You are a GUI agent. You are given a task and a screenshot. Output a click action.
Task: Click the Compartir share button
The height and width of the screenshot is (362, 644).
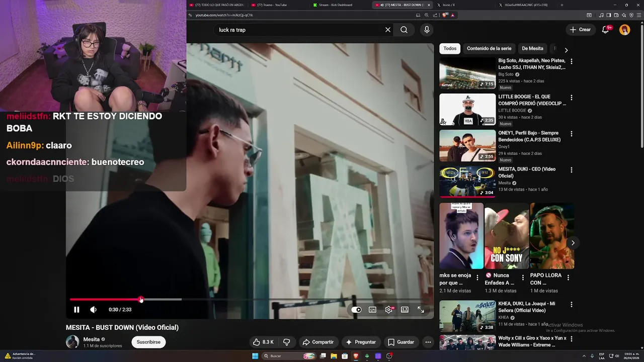tap(317, 342)
